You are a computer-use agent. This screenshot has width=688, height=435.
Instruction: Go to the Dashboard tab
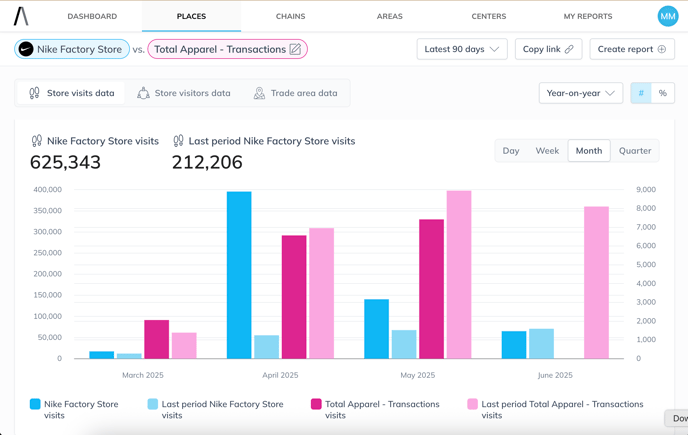92,16
